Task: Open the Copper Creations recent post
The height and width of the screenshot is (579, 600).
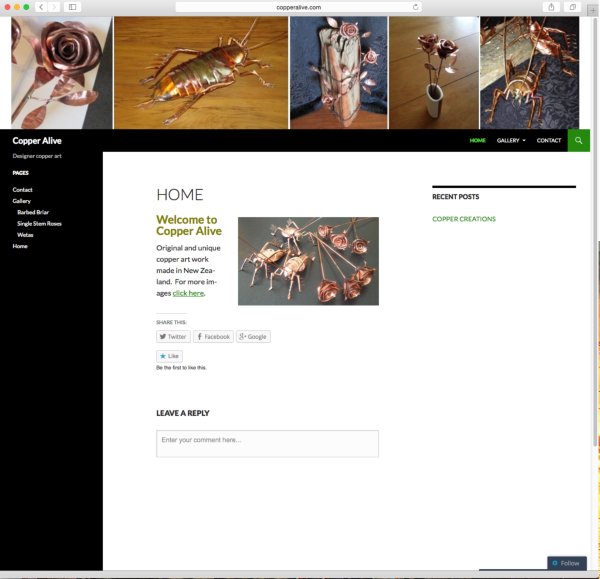Action: [x=463, y=219]
